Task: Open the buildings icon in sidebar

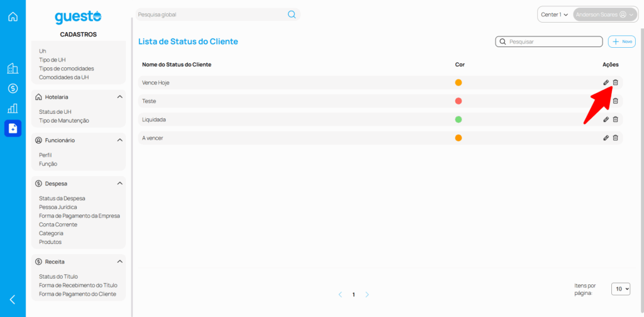Action: click(13, 69)
